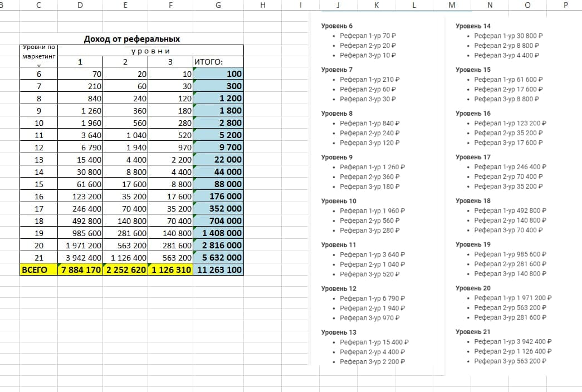
Task: Click the total cell 7 884 170
Action: pos(80,270)
